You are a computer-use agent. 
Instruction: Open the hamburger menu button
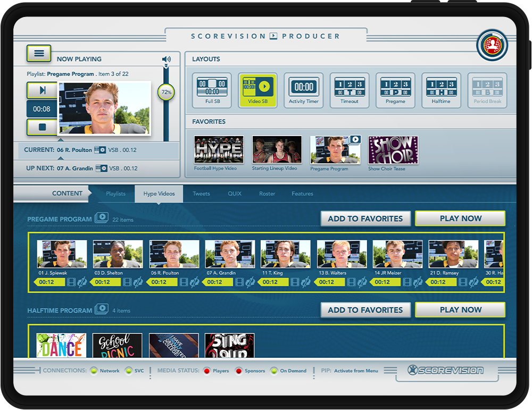coord(39,53)
